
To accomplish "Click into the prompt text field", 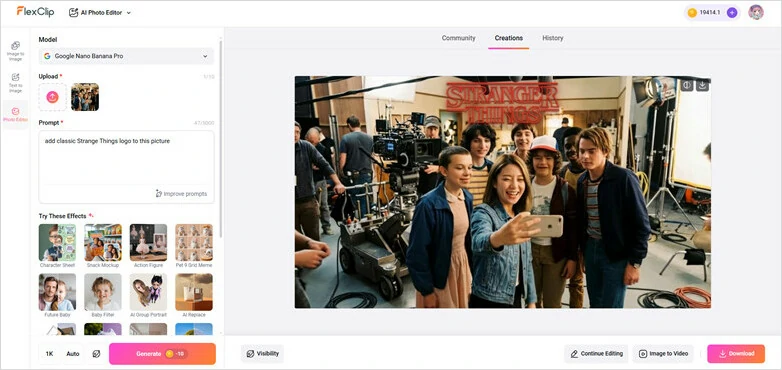I will click(126, 159).
